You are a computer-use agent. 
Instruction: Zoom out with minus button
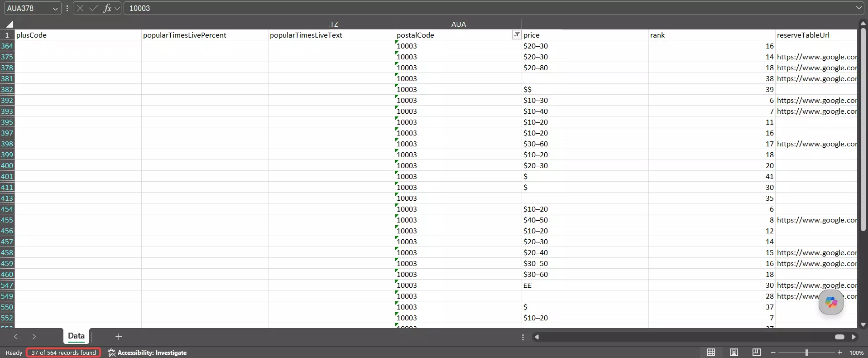coord(773,353)
